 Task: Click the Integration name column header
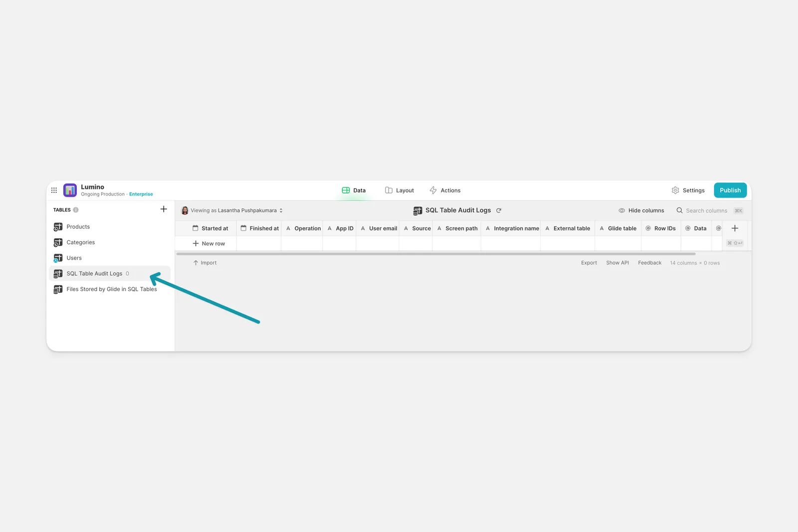512,228
